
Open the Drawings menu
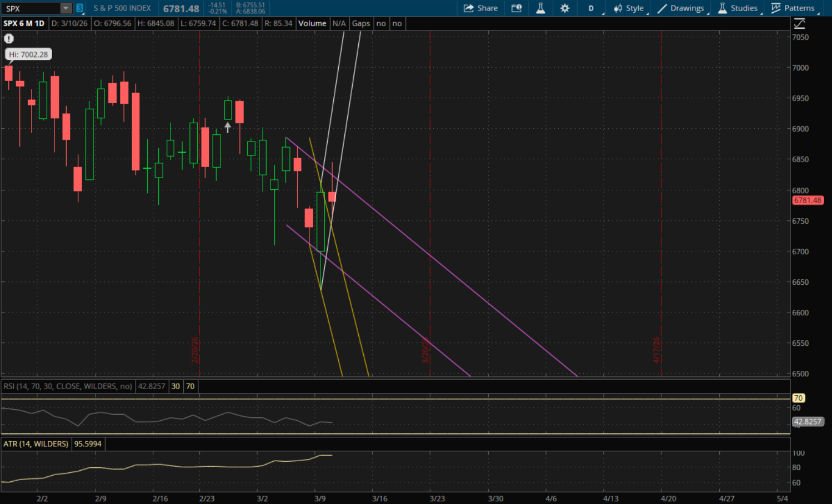click(681, 8)
